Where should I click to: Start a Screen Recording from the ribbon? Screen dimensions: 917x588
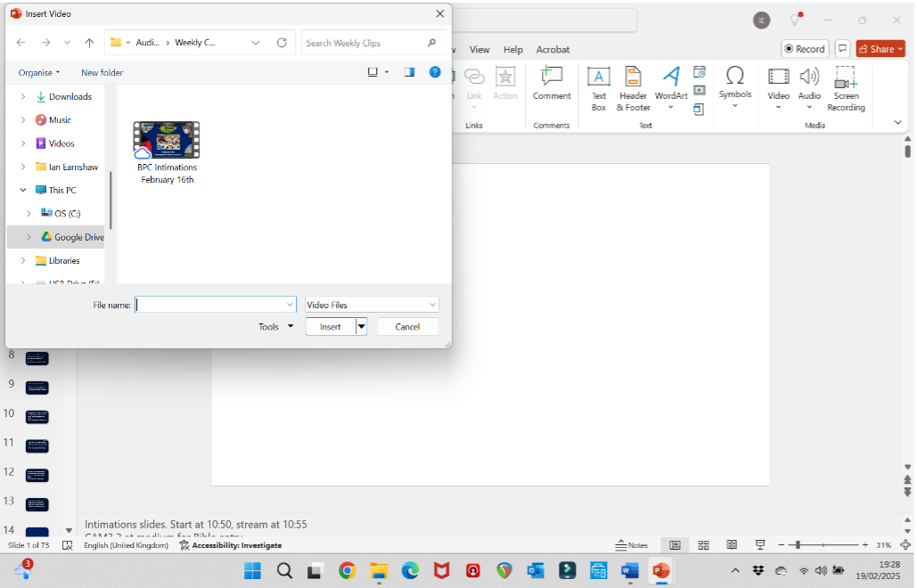[x=846, y=88]
